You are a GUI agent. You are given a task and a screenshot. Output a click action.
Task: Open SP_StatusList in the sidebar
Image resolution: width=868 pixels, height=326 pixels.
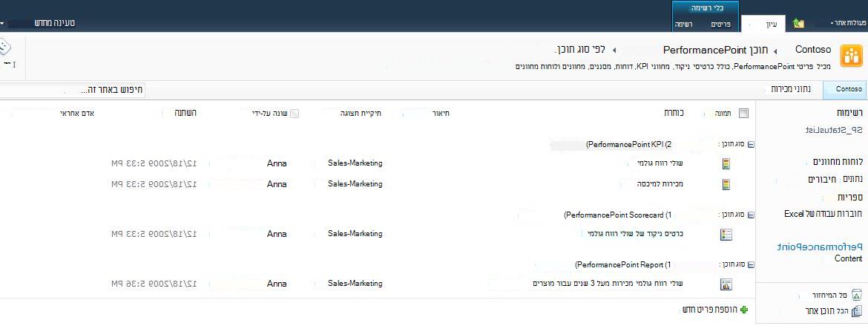[x=833, y=130]
